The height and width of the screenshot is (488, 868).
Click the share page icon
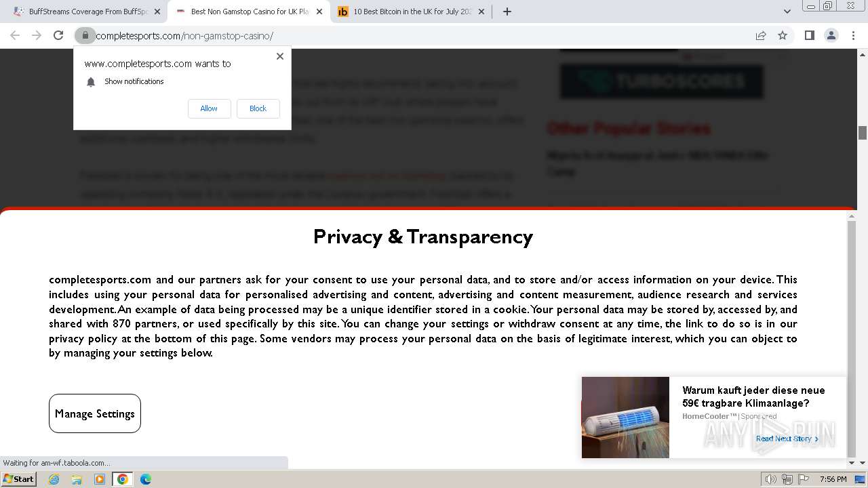761,35
